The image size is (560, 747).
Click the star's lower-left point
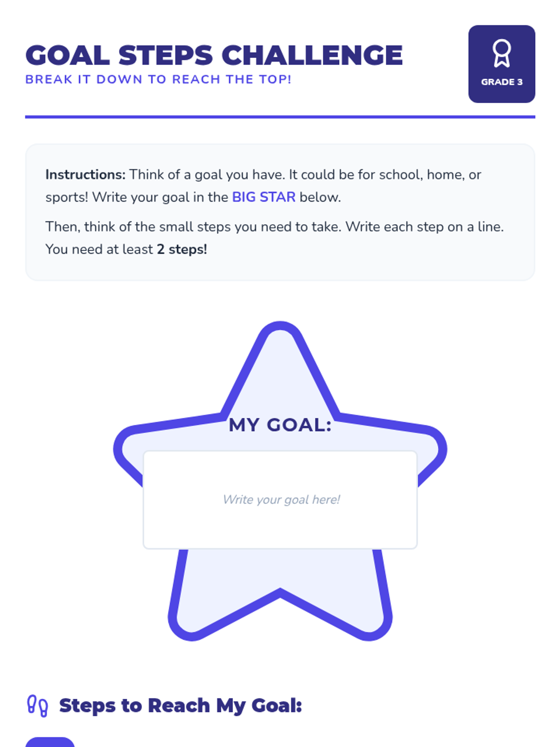click(187, 626)
